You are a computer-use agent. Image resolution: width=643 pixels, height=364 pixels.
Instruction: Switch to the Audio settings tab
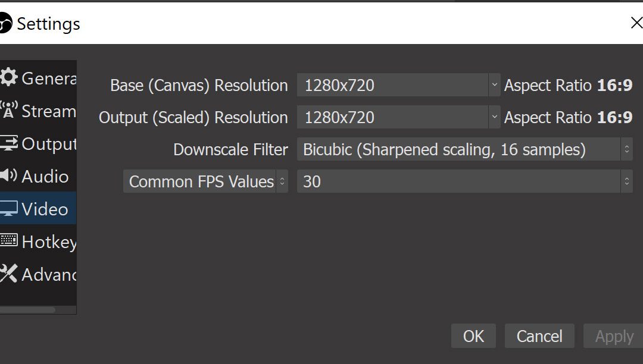click(45, 177)
